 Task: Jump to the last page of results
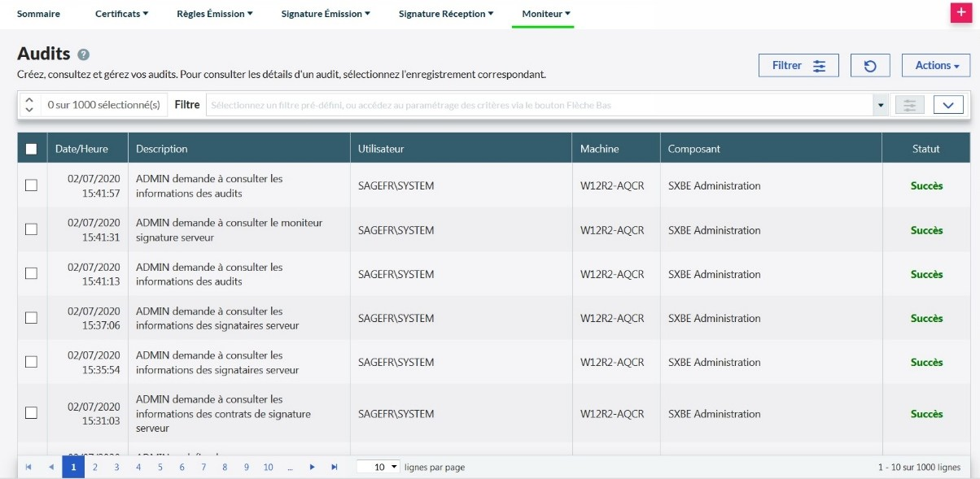[x=334, y=468]
